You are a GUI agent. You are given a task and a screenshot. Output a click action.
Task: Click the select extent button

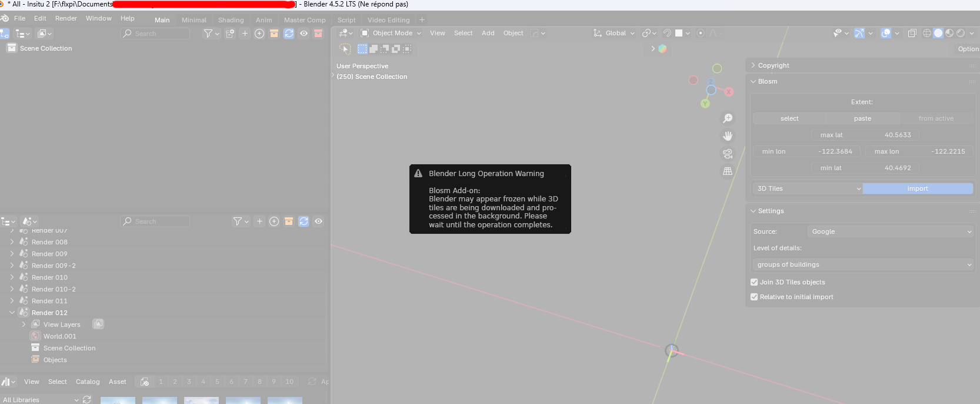click(x=789, y=118)
